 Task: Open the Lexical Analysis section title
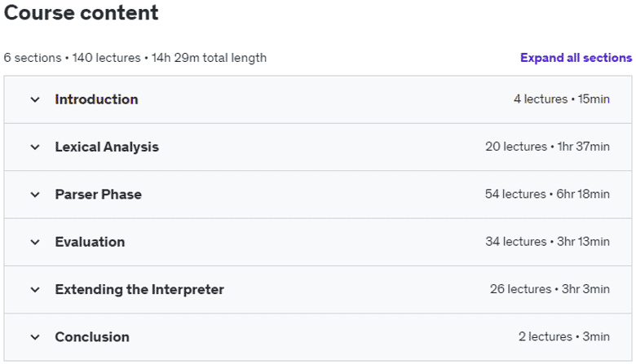point(107,147)
